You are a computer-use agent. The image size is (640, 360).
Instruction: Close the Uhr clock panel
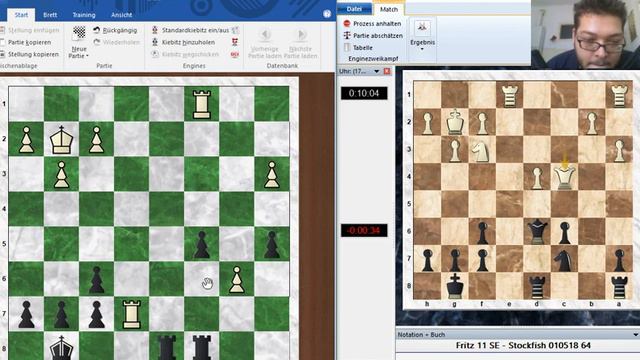point(387,71)
